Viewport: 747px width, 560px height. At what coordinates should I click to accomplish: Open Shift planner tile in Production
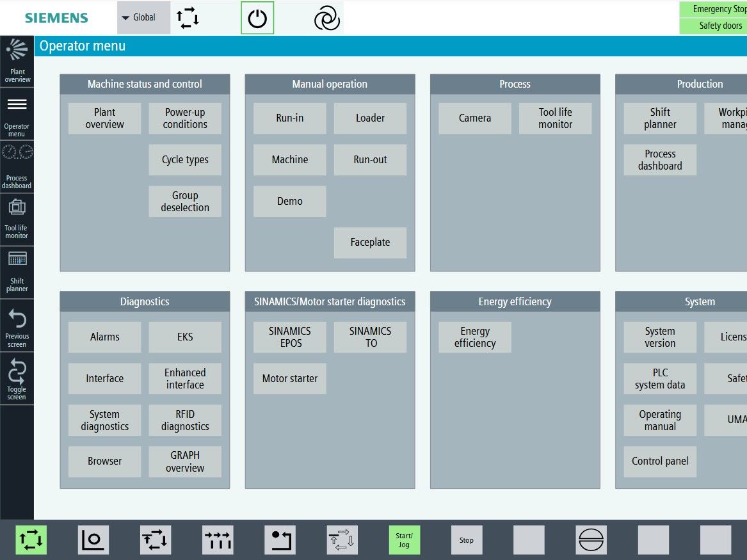[x=661, y=118]
